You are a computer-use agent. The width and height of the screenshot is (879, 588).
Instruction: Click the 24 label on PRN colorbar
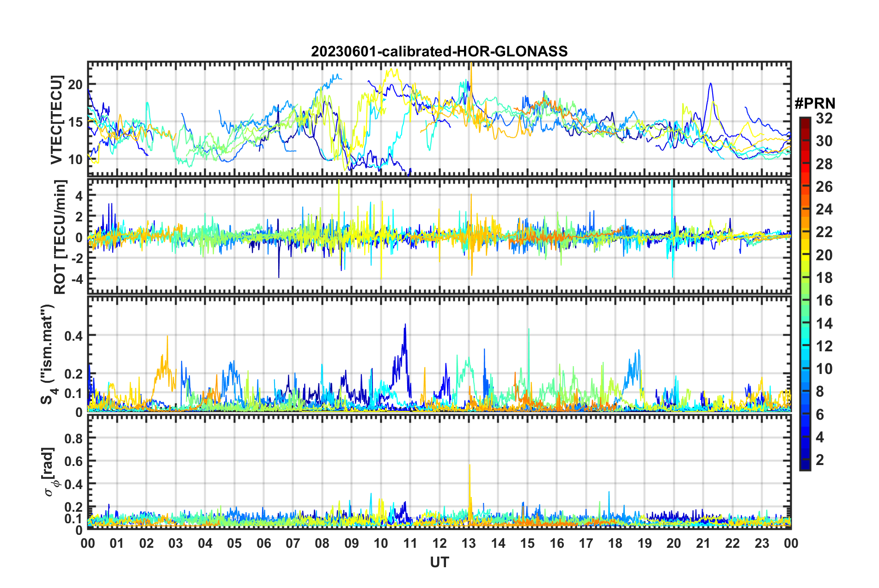tap(824, 209)
